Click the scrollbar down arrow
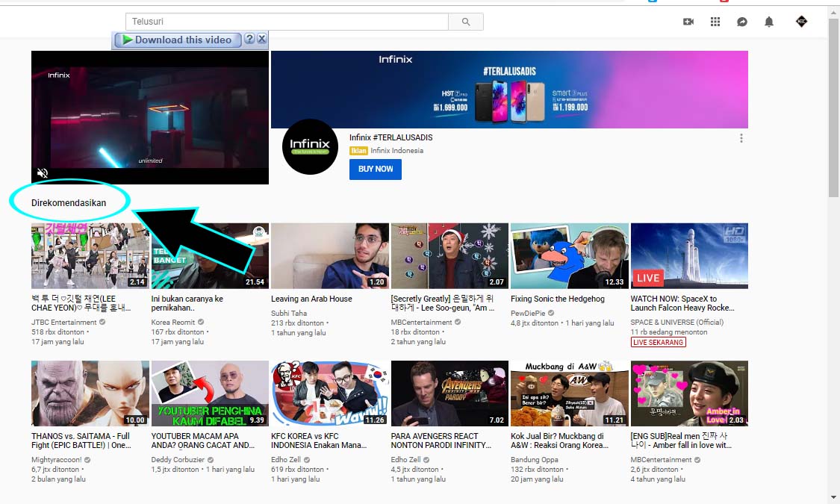 833,497
